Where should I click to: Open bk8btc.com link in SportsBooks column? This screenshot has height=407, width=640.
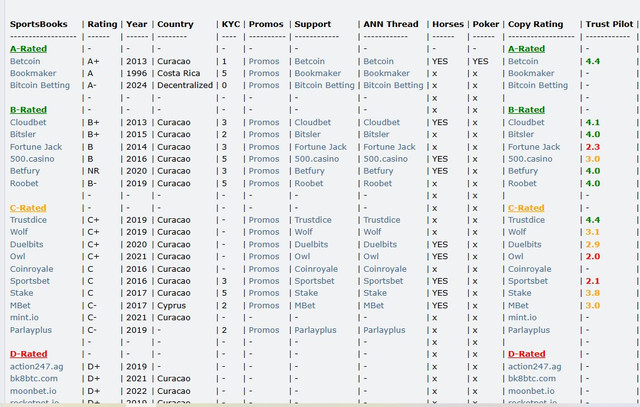point(33,378)
